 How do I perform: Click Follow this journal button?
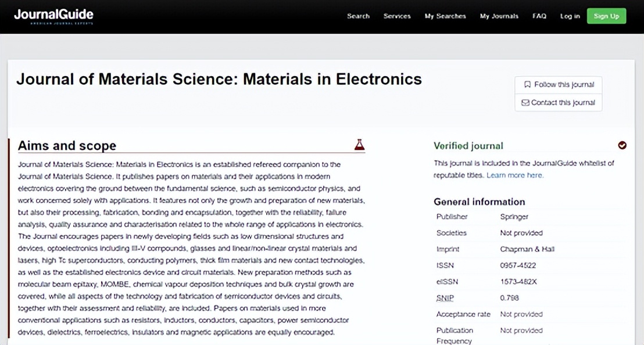pos(559,84)
